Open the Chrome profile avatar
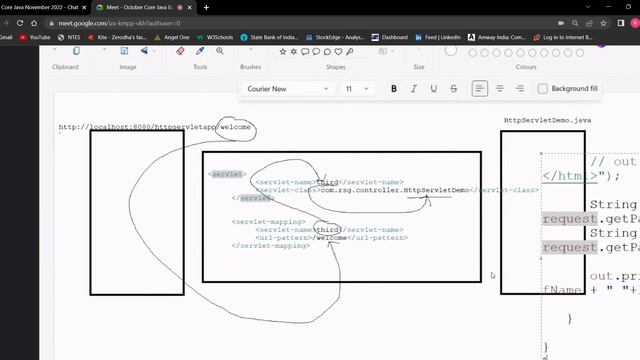Viewport: 640px width, 360px height. click(x=635, y=23)
